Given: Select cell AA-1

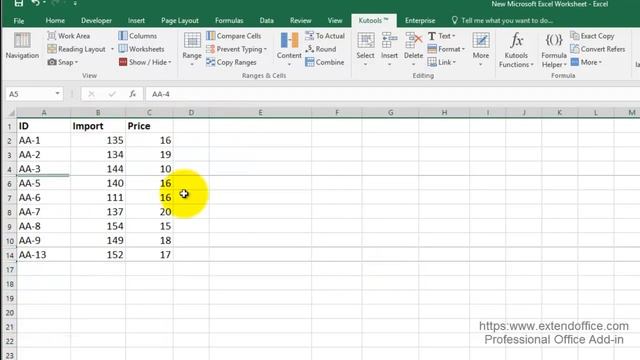Looking at the screenshot, I should tap(44, 140).
